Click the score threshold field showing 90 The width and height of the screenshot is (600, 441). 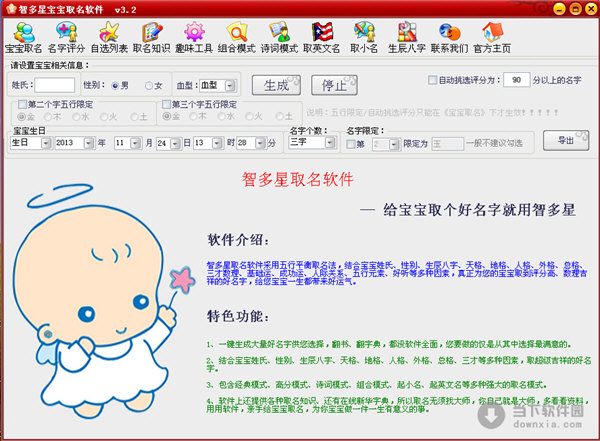click(517, 80)
